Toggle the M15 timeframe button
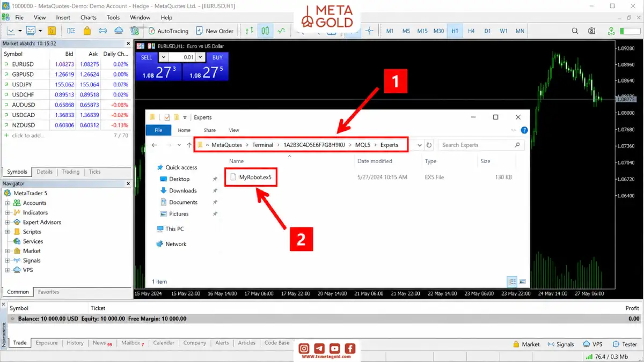 point(422,31)
